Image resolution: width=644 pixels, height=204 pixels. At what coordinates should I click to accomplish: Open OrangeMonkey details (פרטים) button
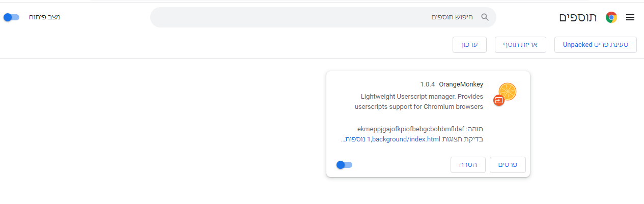pos(507,165)
